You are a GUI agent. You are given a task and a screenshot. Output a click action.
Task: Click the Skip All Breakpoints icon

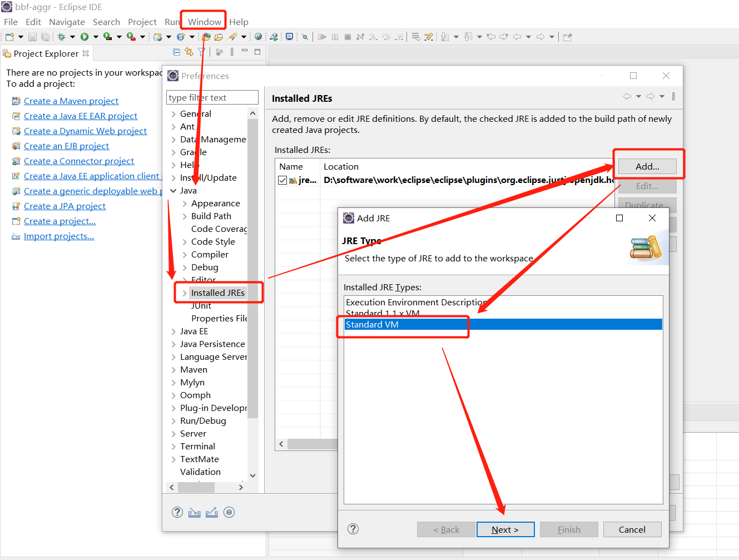305,37
